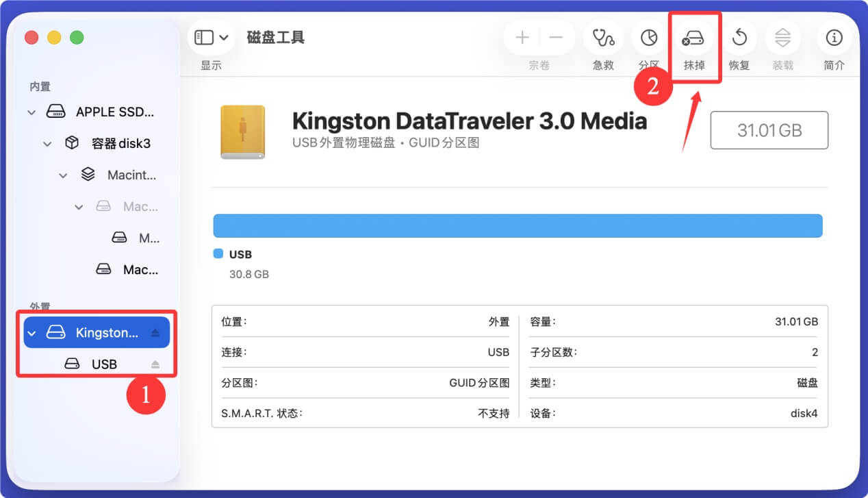Screen dimensions: 868x498
Task: Click the 31.01 GB capacity button
Action: click(x=769, y=130)
